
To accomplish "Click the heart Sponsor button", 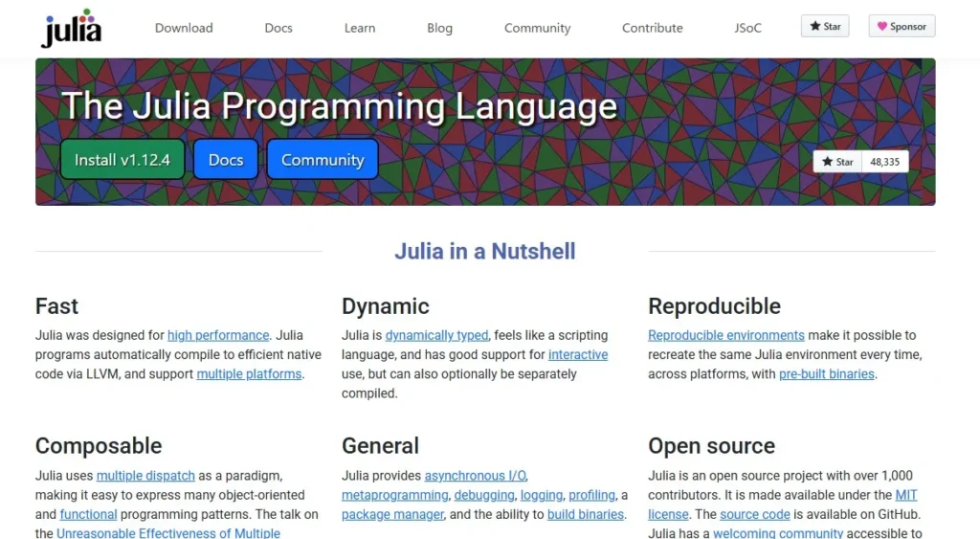I will (901, 27).
